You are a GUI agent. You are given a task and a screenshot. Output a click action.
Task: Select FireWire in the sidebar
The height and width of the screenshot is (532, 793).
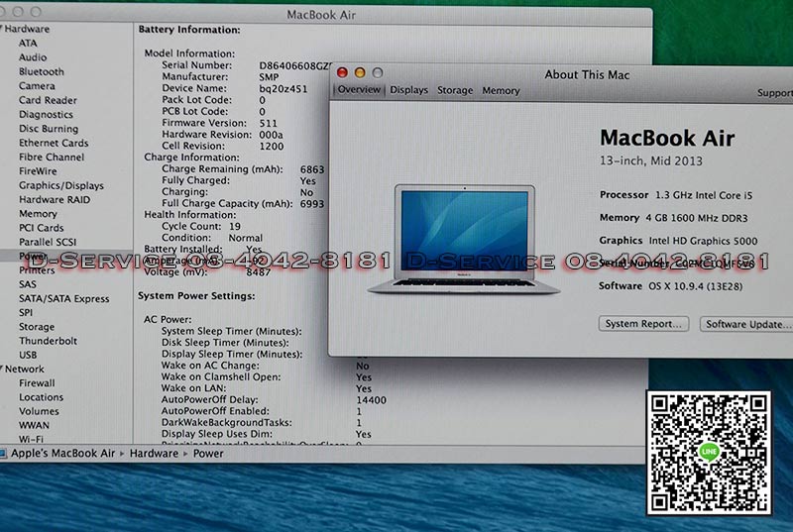(x=38, y=170)
